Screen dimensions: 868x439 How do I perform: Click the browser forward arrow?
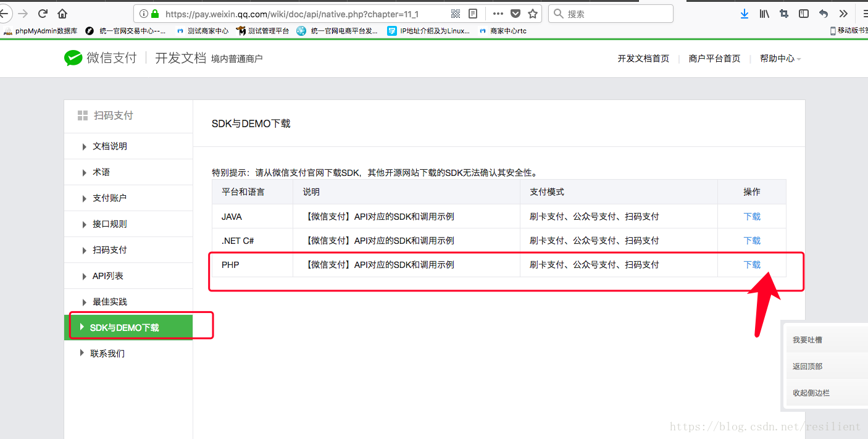point(23,14)
